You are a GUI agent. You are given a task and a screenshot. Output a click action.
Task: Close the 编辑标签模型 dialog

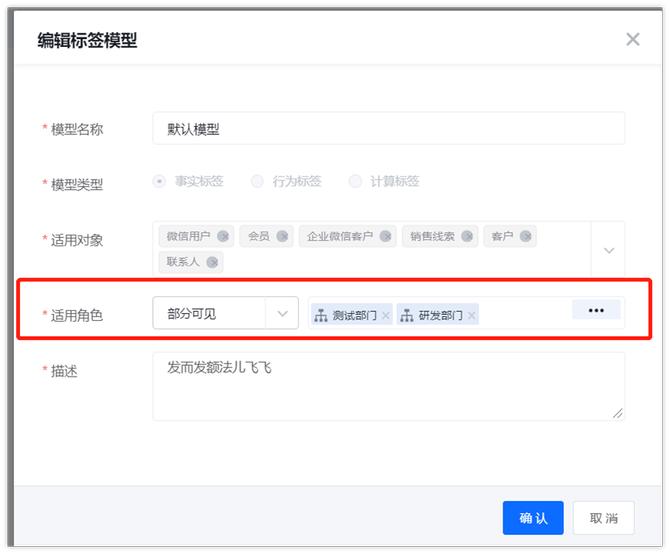(632, 39)
